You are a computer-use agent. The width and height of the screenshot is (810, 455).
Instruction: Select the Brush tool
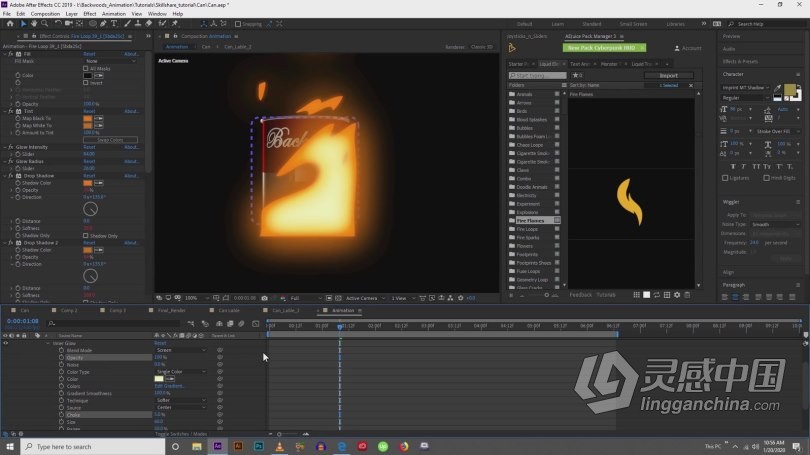127,24
